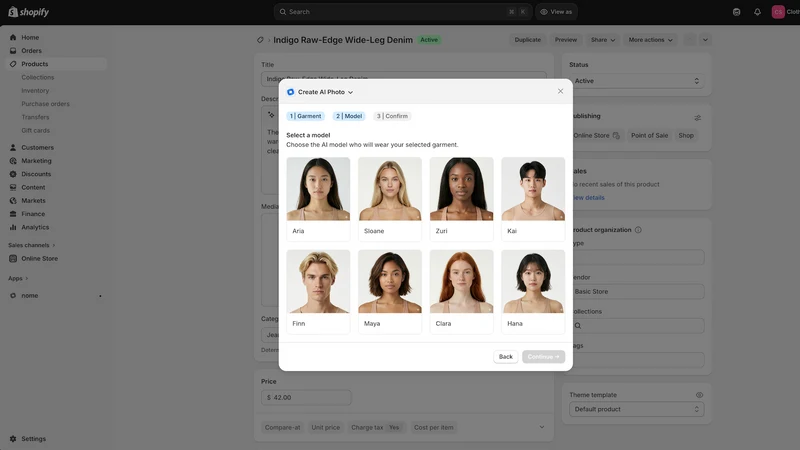Click the Search field in top bar
The width and height of the screenshot is (800, 450).
click(x=403, y=12)
